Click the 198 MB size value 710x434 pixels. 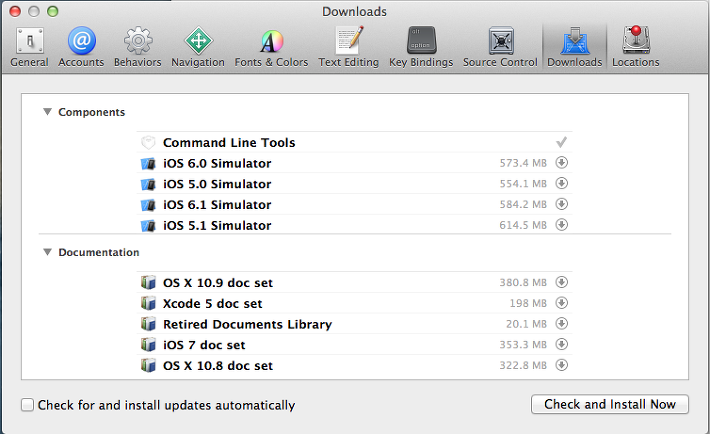[x=528, y=303]
